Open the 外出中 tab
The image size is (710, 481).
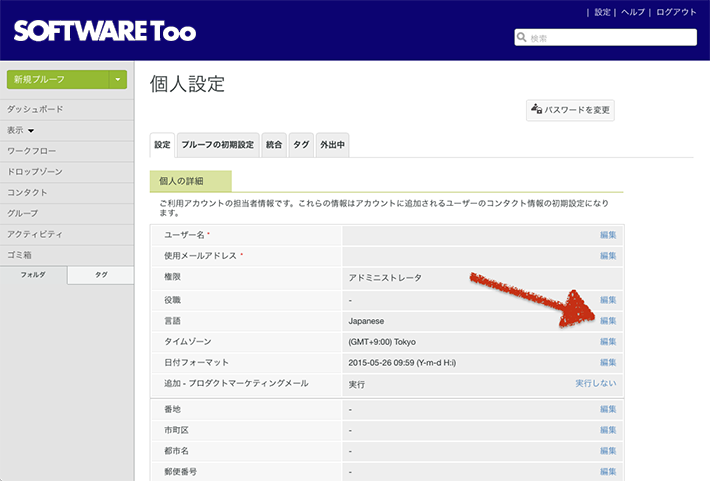(x=332, y=145)
